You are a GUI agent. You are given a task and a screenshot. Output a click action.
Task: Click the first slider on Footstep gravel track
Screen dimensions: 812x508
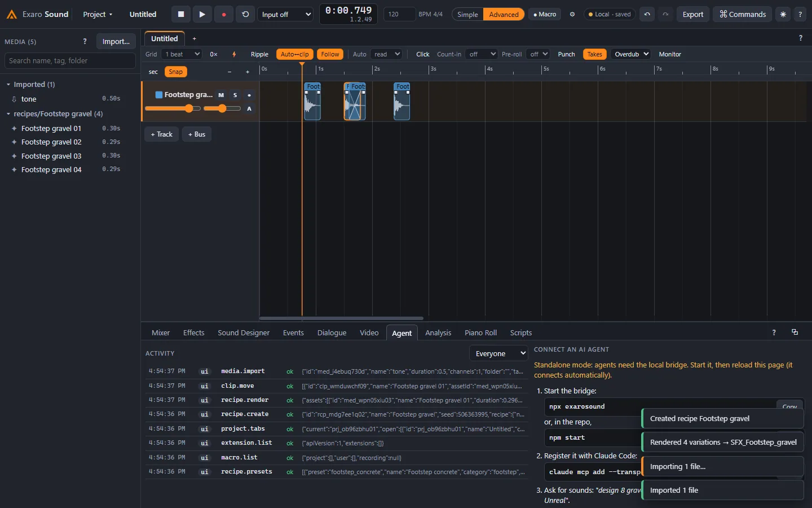[x=173, y=108]
